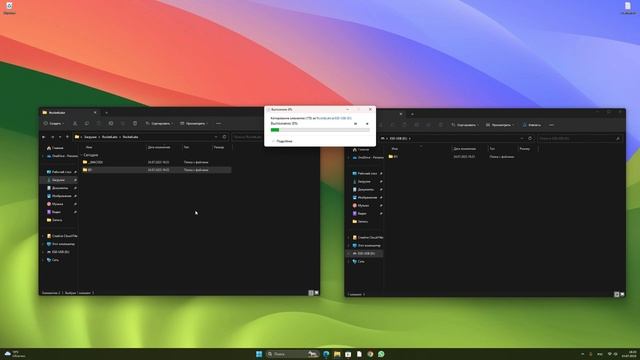Click the Cut icon in left Explorer toolbar
Viewport: 640px width, 360px height.
75,123
